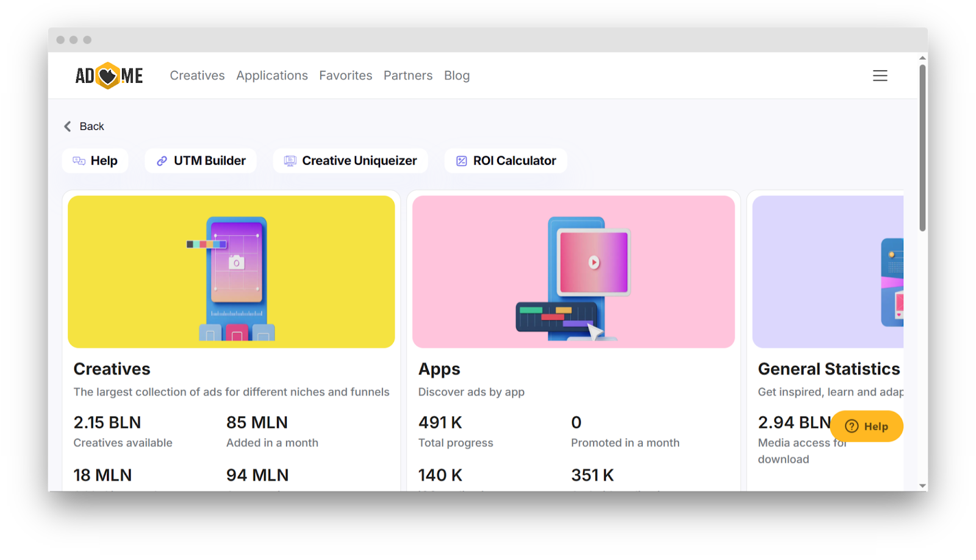Visit the Blog section
This screenshot has width=976, height=560.
(x=456, y=75)
